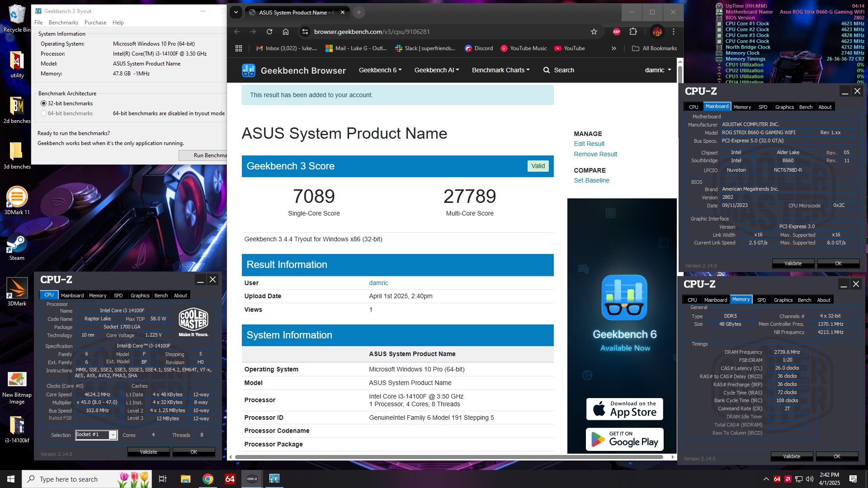Click Edit Result link
The width and height of the screenshot is (868, 488).
[x=589, y=144]
